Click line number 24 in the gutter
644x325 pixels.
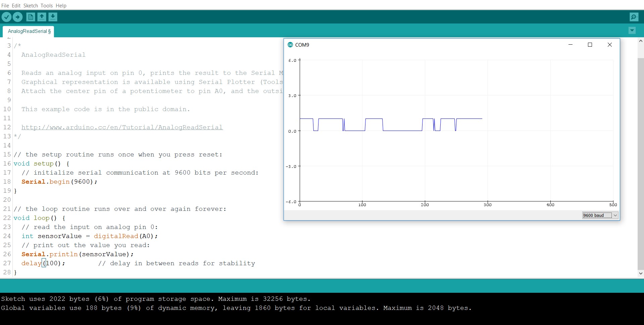click(x=7, y=236)
